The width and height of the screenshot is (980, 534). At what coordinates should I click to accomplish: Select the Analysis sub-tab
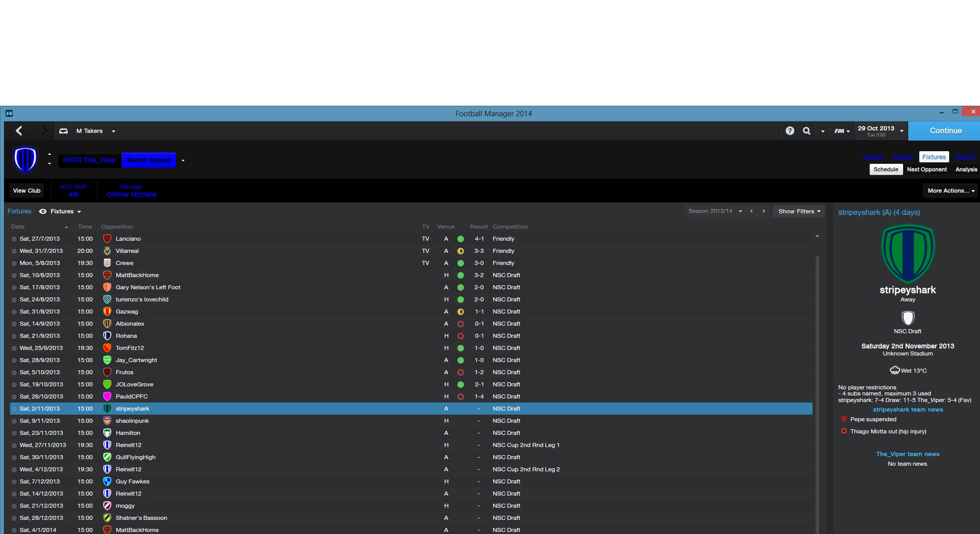(x=966, y=169)
